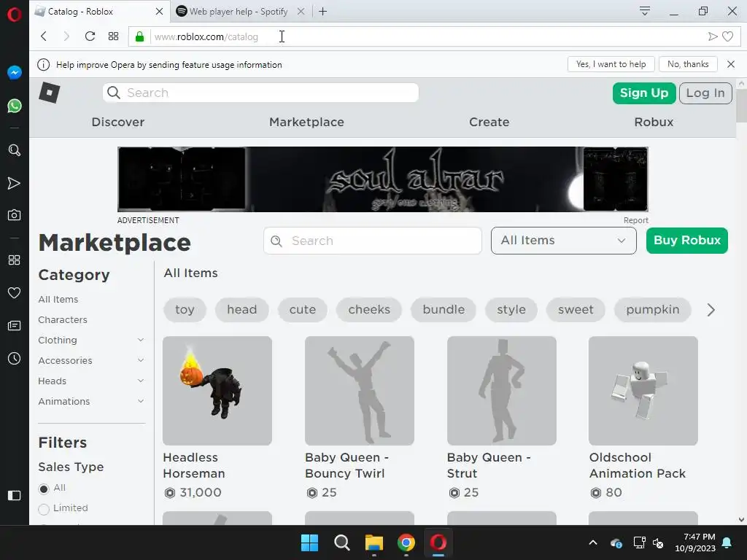Filter by the cheeks tag chip
747x560 pixels.
(x=369, y=309)
